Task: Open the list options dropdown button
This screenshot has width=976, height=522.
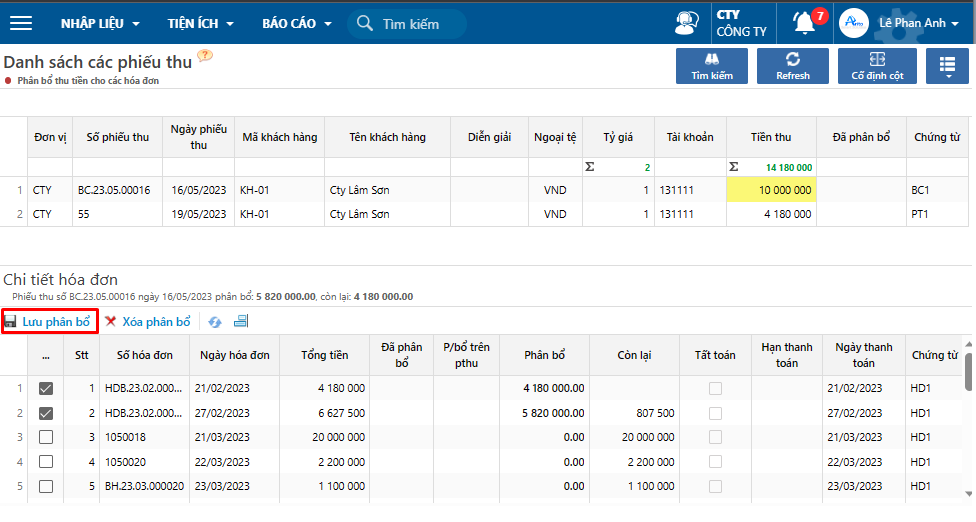Action: [948, 66]
